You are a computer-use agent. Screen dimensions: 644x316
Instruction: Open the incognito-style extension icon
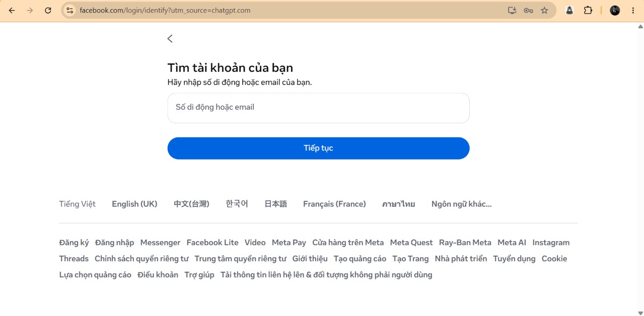(569, 10)
